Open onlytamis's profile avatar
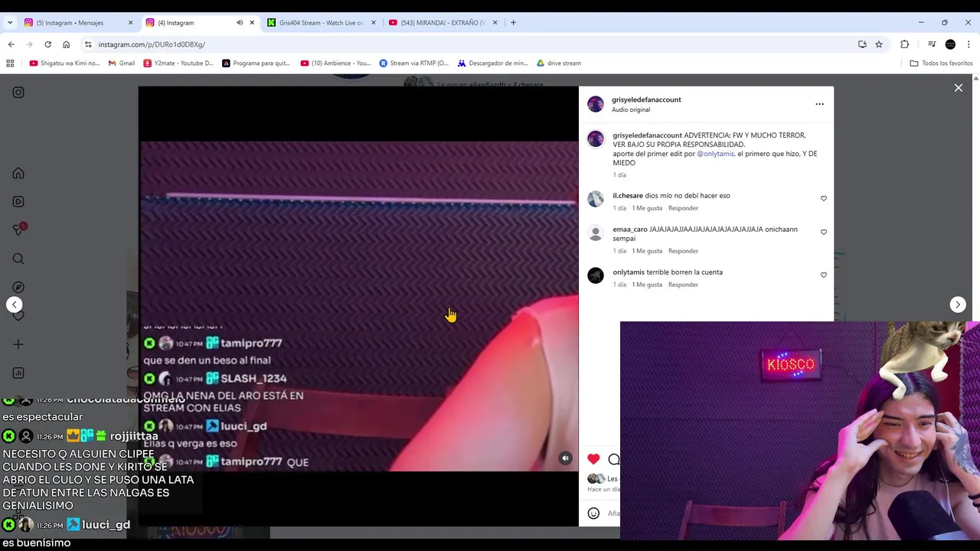The width and height of the screenshot is (980, 551). click(x=596, y=275)
